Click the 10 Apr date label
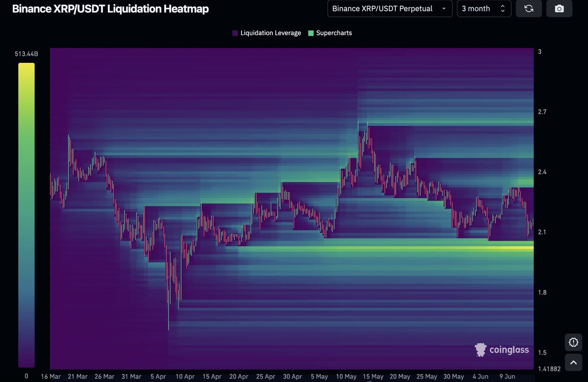 point(185,377)
